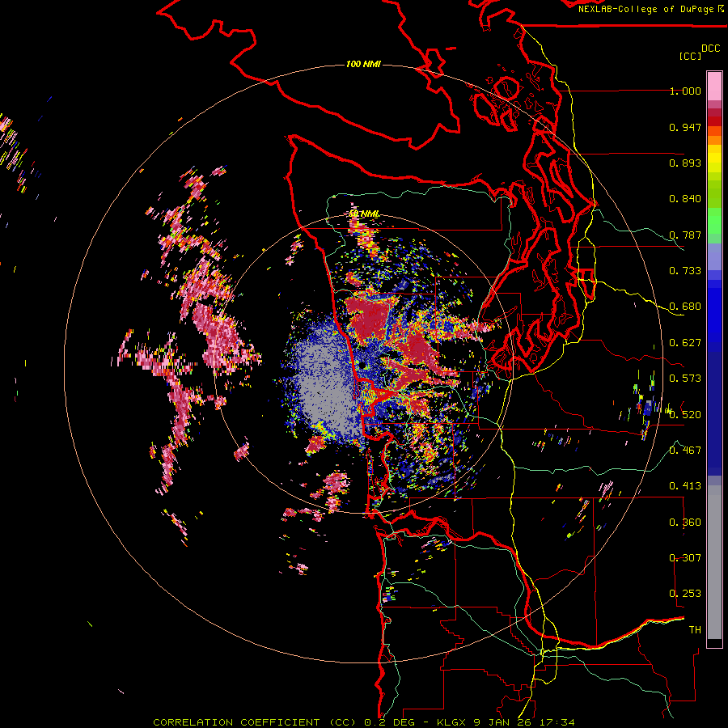Click the 0.573 scale value
Image resolution: width=728 pixels, height=728 pixels.
[685, 379]
